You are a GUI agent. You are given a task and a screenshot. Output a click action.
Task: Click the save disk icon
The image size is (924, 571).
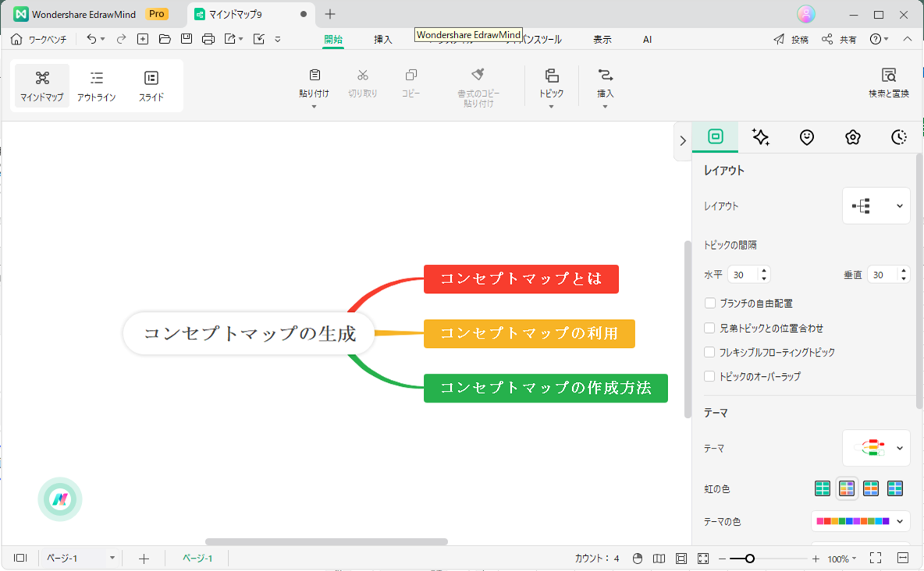[187, 39]
